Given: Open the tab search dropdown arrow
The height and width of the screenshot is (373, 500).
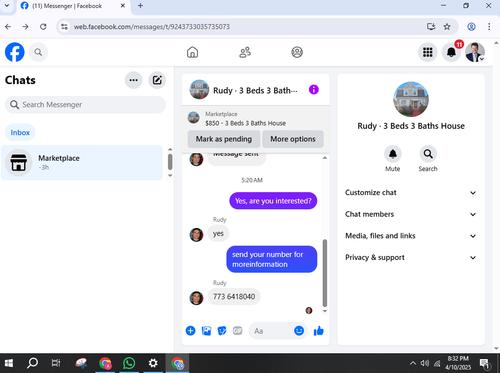Looking at the screenshot, I should tap(7, 6).
